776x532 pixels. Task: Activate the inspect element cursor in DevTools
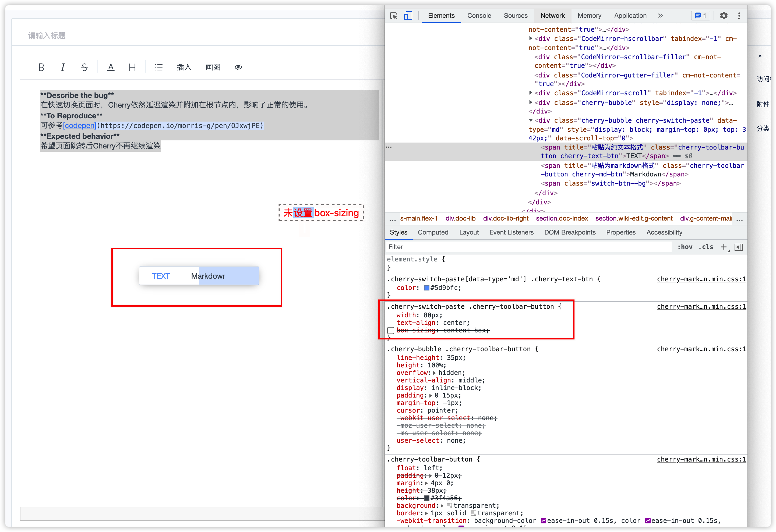(393, 15)
